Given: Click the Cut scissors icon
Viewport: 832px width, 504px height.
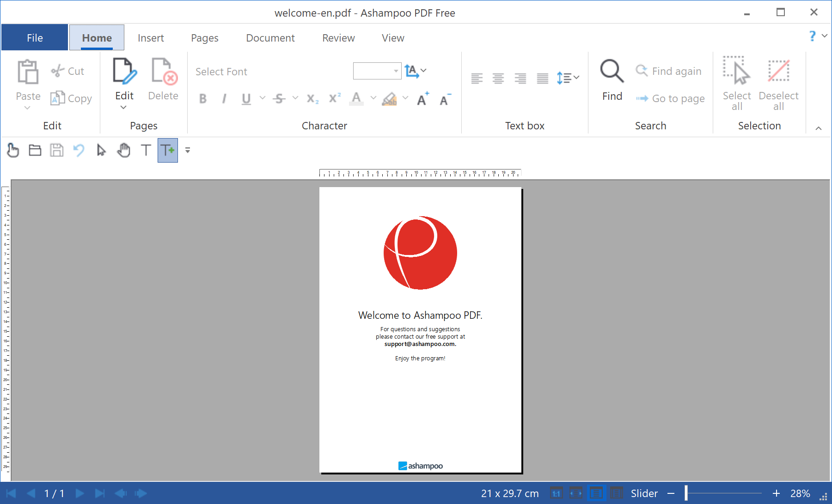Looking at the screenshot, I should [58, 71].
